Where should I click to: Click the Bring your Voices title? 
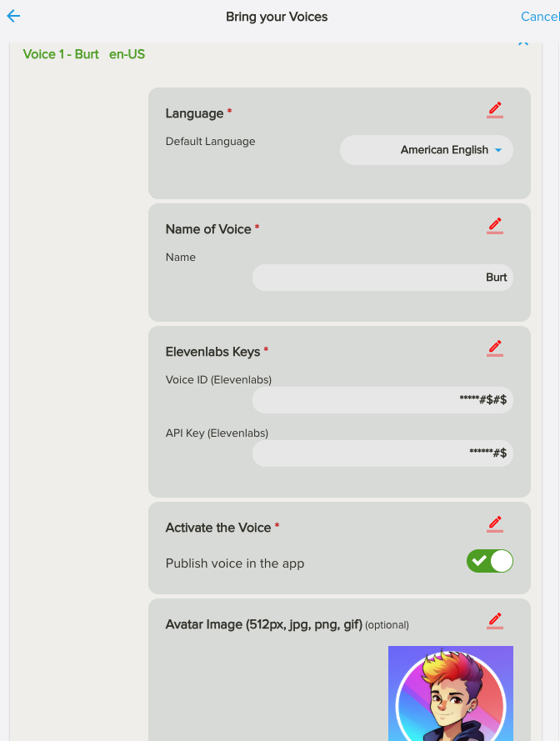coord(277,17)
